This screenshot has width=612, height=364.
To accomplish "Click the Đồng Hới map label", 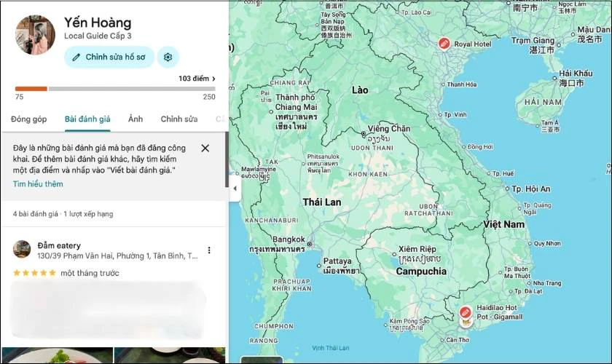I will point(479,147).
